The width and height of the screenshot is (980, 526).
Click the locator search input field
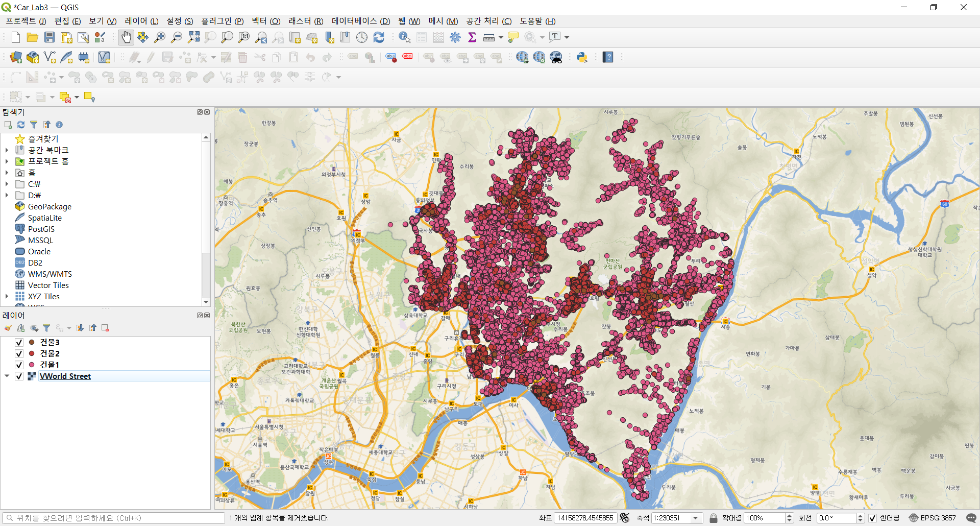pyautogui.click(x=114, y=518)
